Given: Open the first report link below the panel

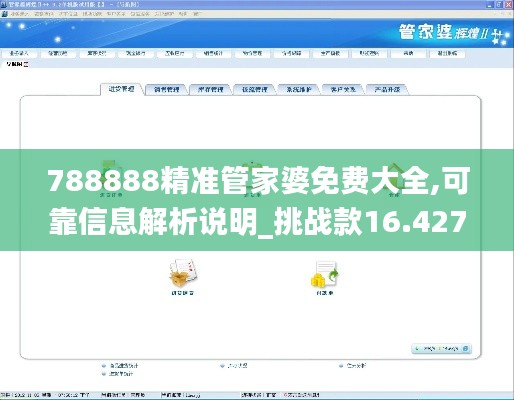Looking at the screenshot, I should (x=120, y=366).
